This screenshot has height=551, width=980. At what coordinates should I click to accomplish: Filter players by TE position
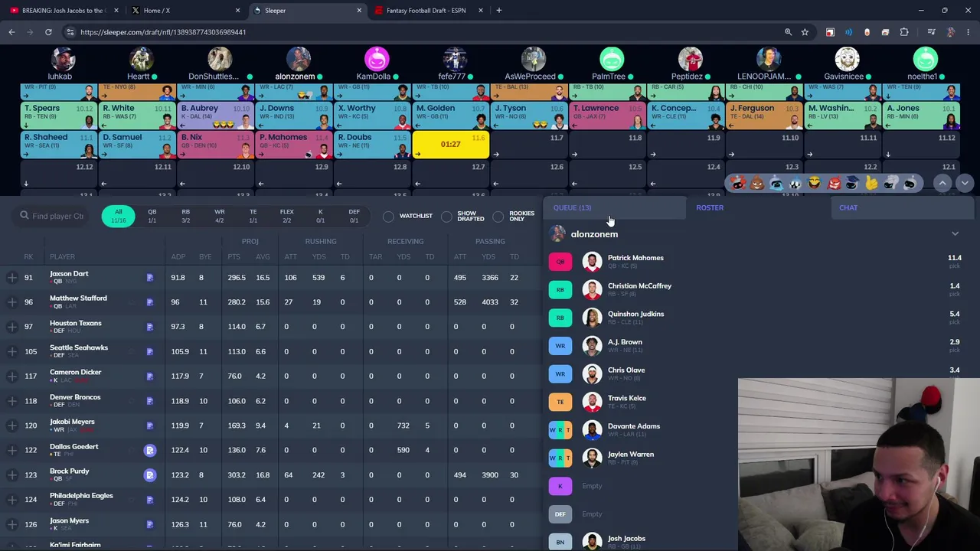point(253,216)
